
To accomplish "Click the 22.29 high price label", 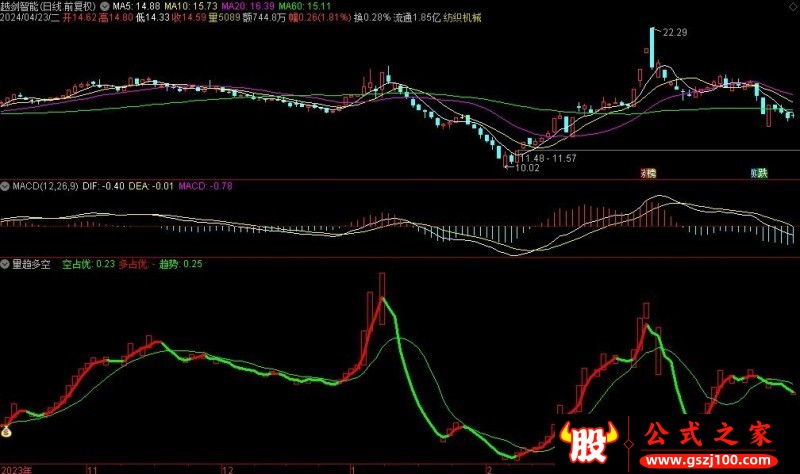I will 675,33.
